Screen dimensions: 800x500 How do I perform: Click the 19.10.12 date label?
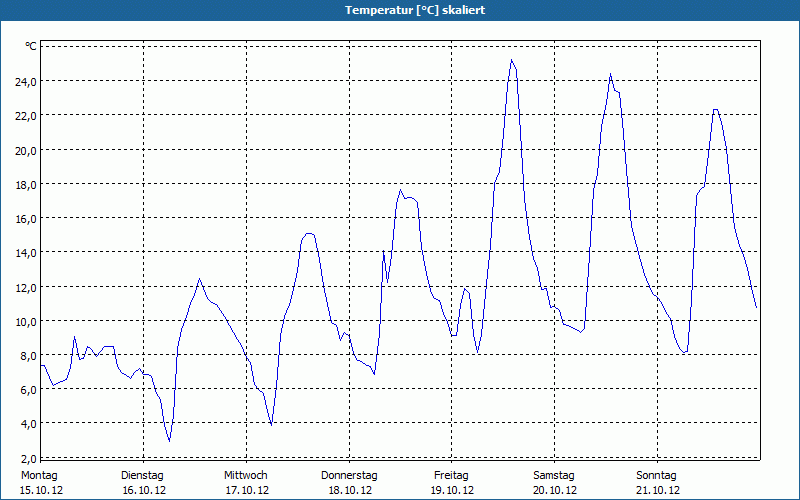pyautogui.click(x=451, y=490)
